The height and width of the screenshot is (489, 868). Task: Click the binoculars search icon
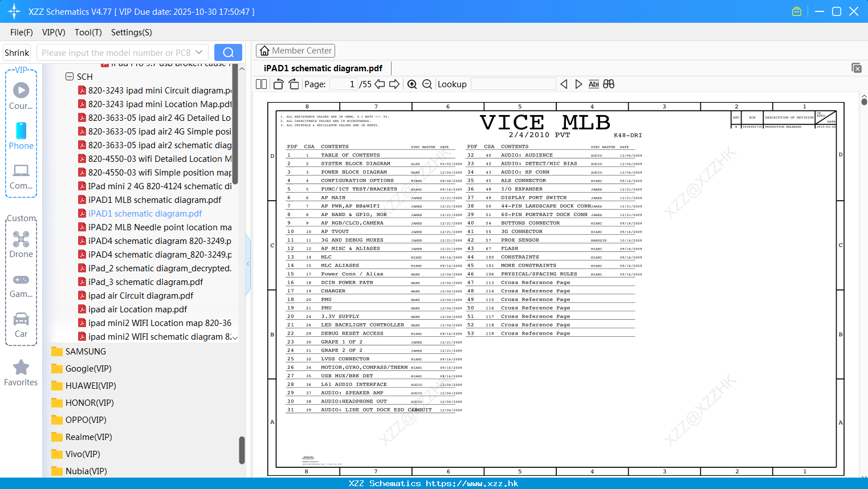[x=609, y=84]
